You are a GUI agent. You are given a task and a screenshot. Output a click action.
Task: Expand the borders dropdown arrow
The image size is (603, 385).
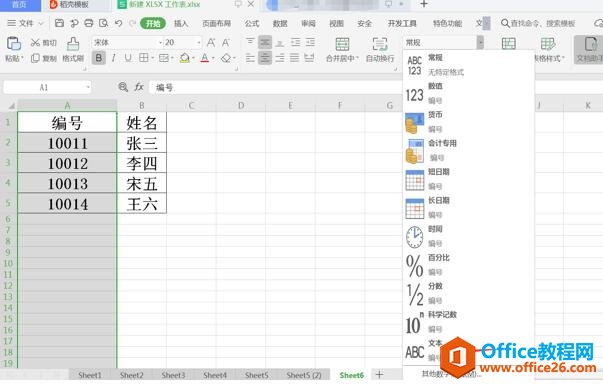pos(153,58)
